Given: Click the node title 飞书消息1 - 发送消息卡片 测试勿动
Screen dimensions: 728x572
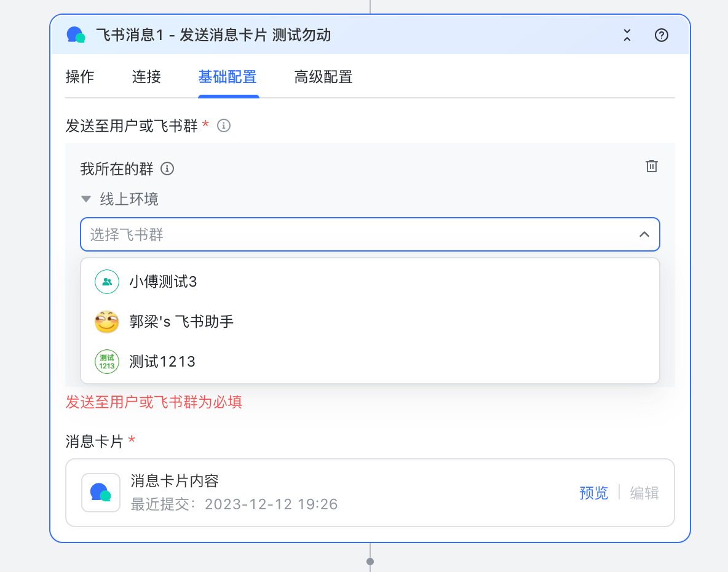Looking at the screenshot, I should pos(213,35).
